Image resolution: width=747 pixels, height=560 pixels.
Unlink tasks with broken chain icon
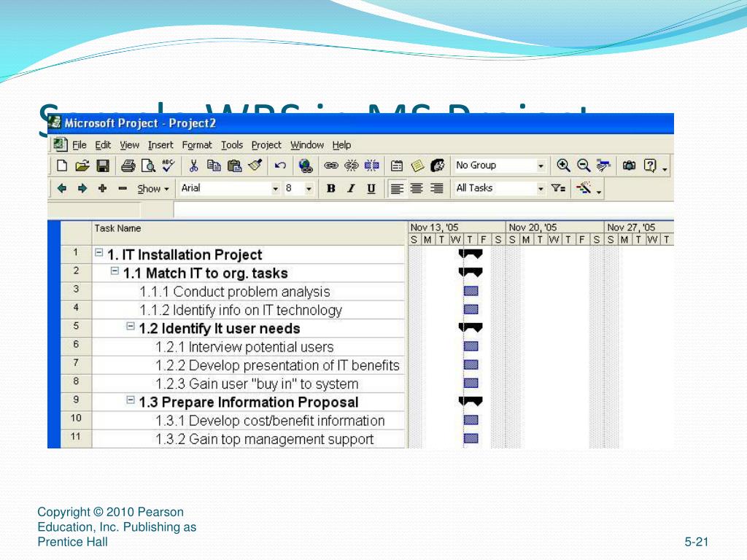pos(351,166)
